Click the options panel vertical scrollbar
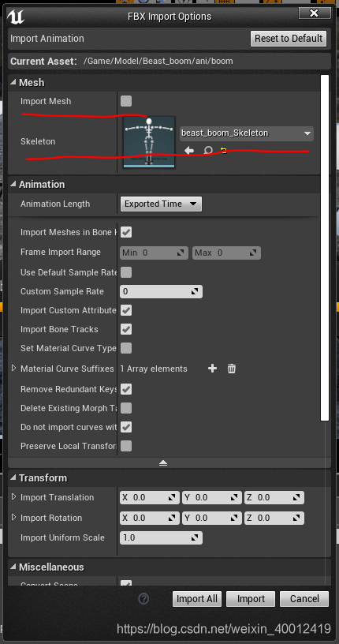 (x=325, y=248)
